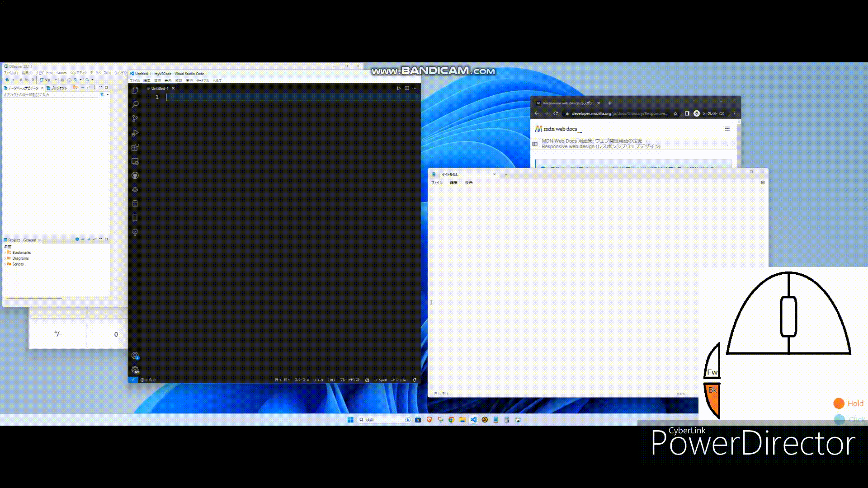
Task: Open the GitHub panel in the activity bar
Action: (x=135, y=175)
